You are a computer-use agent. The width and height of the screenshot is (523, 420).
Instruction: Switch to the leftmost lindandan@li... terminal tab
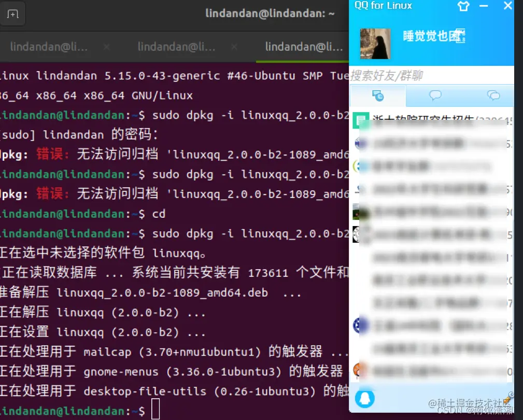[x=49, y=47]
